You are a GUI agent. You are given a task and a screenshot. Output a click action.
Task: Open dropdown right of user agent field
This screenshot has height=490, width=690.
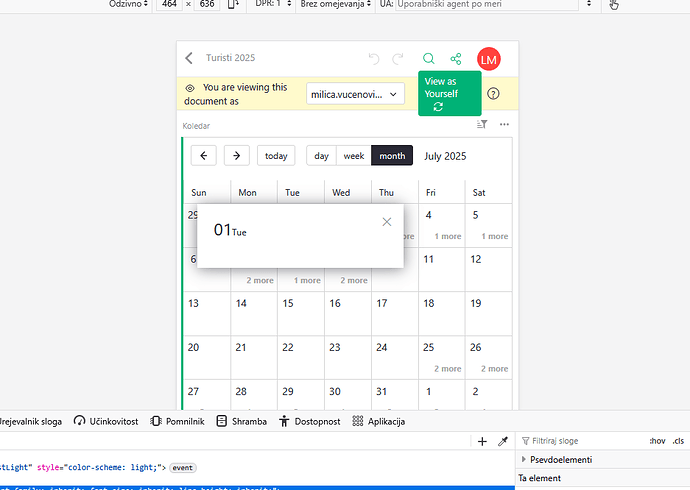coord(589,4)
